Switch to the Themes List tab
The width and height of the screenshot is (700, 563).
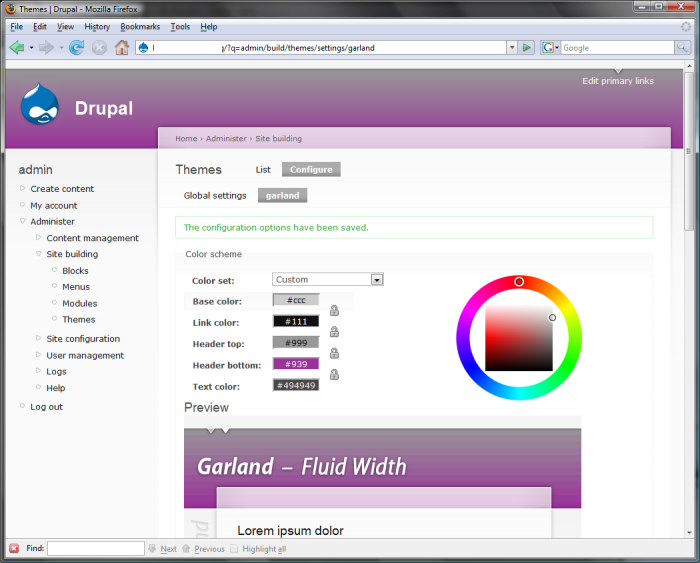click(x=263, y=170)
